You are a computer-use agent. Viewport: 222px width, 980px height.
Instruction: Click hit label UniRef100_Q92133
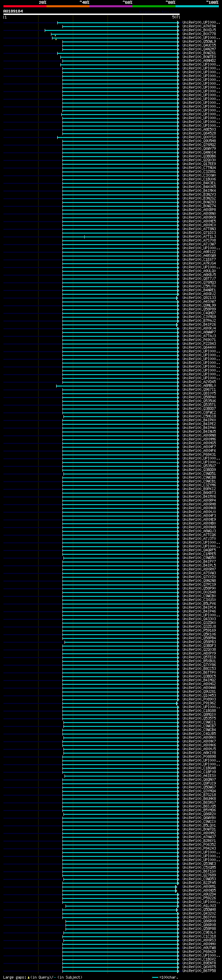click(199, 298)
